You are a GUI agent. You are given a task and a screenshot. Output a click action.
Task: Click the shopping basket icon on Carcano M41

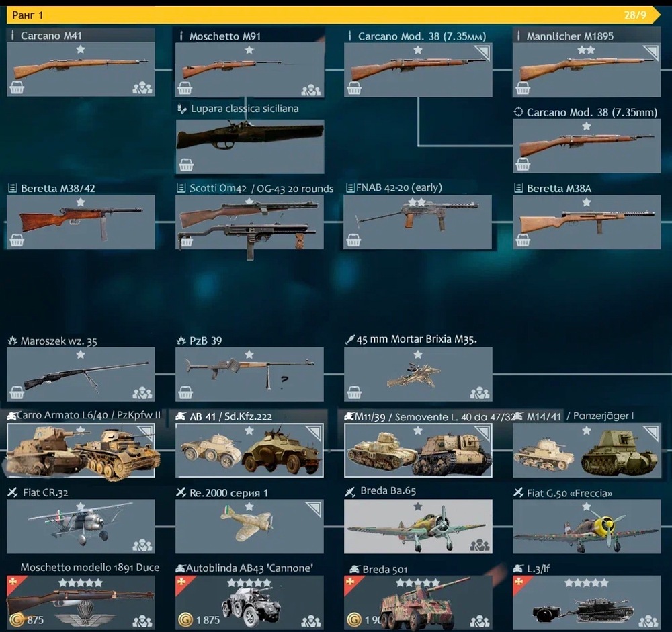tap(17, 88)
